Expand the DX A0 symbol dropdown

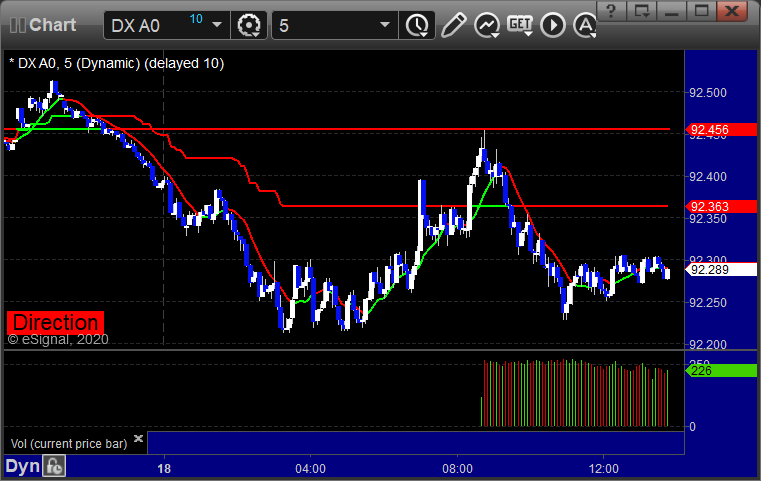(217, 25)
